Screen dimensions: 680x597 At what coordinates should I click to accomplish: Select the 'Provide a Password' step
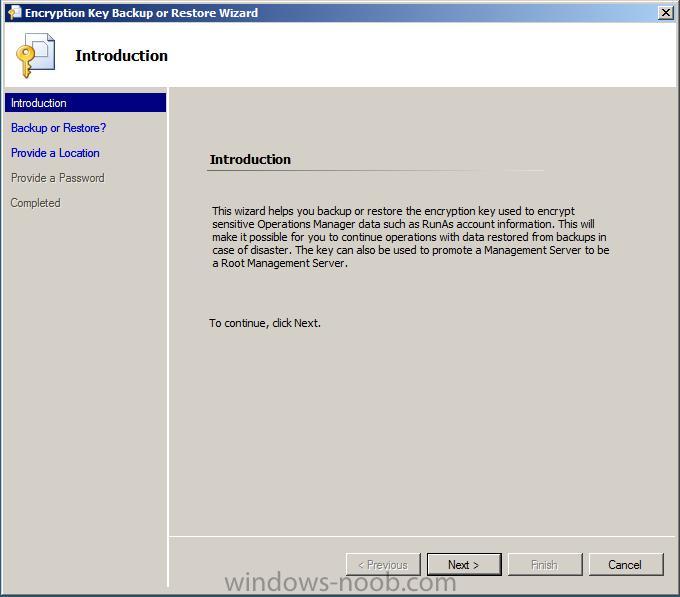[x=58, y=178]
